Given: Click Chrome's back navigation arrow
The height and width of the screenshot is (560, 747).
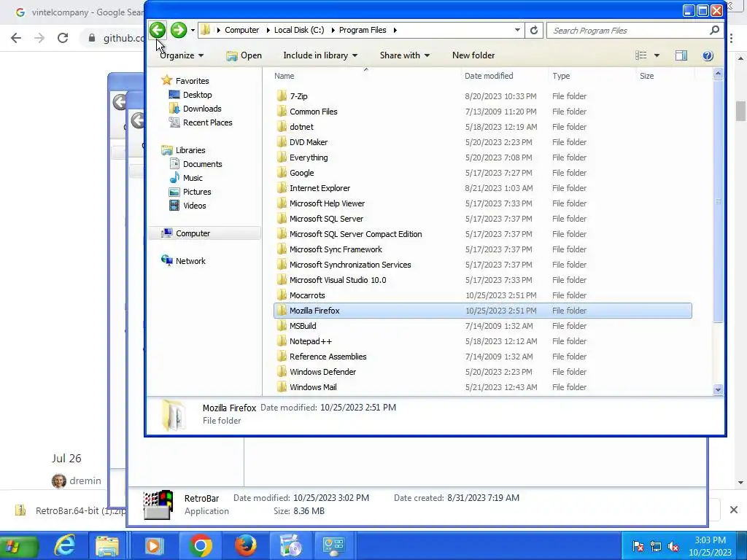Looking at the screenshot, I should tap(16, 38).
